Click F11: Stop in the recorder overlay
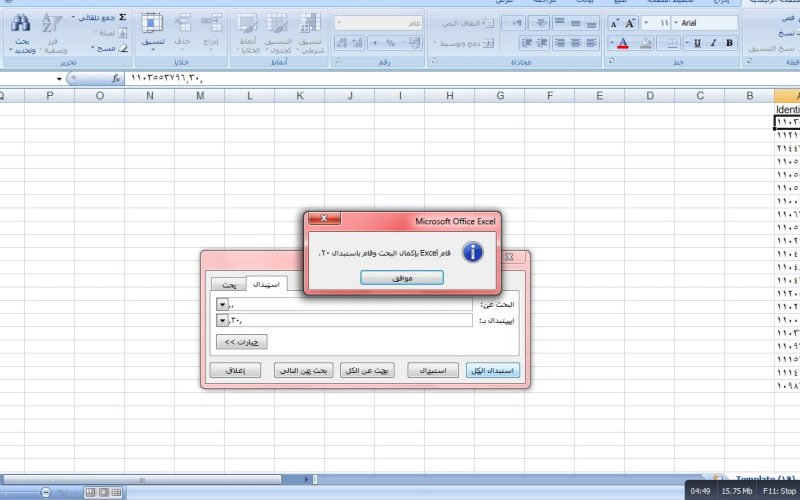Screen dimensions: 800x500 (779, 491)
